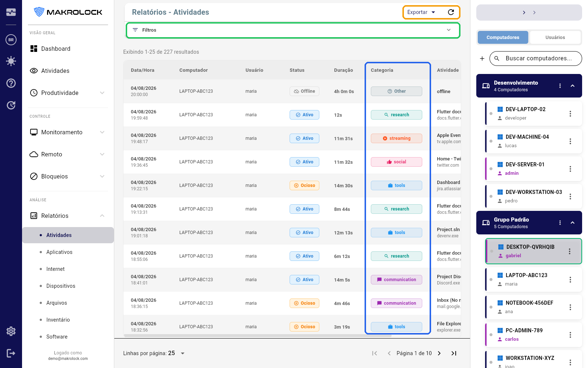588x368 pixels.
Task: Click the Makrolock logo
Action: point(68,12)
